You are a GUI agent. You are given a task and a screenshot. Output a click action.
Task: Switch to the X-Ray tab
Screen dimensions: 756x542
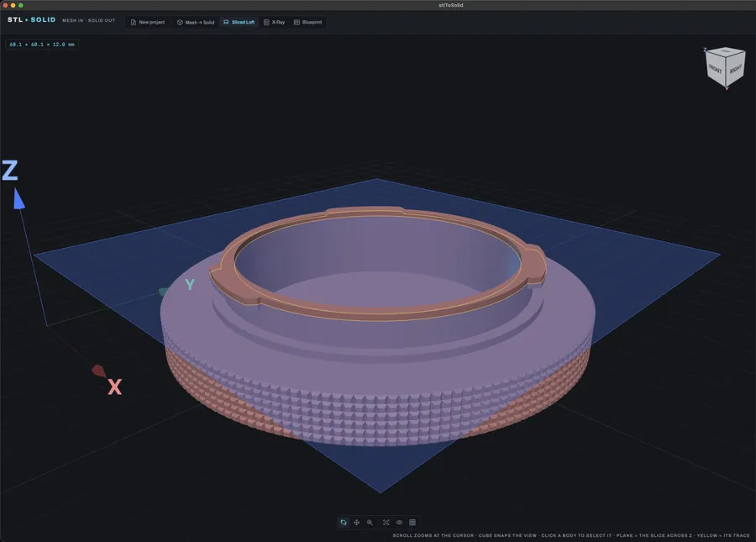point(275,22)
